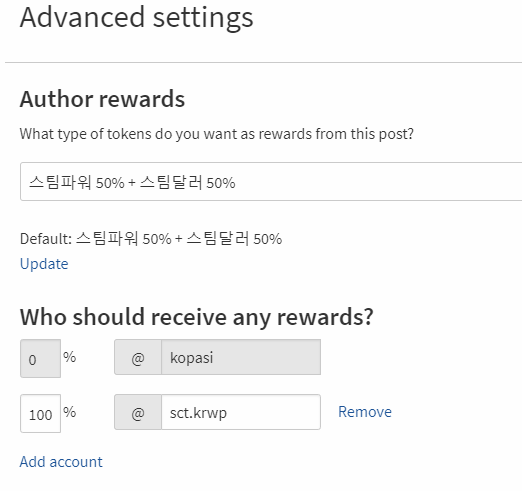Click the Advanced settings title
Screen dimensions: 522x491
click(x=137, y=17)
